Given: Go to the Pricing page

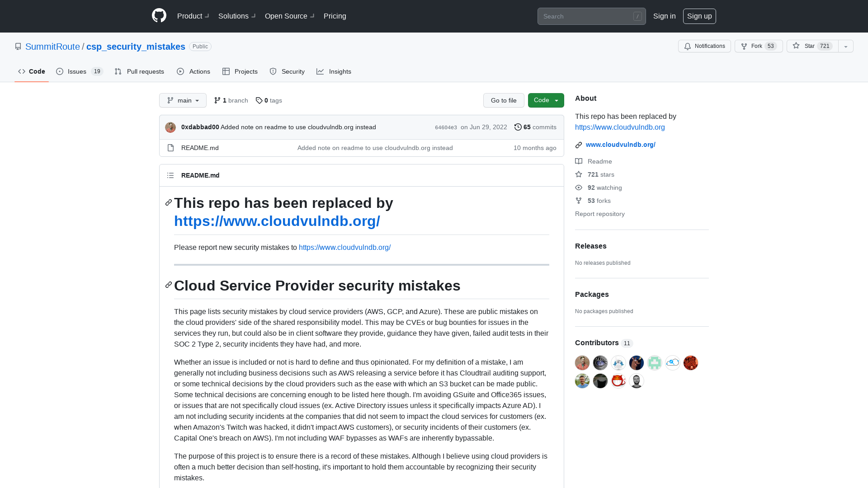Looking at the screenshot, I should point(335,16).
